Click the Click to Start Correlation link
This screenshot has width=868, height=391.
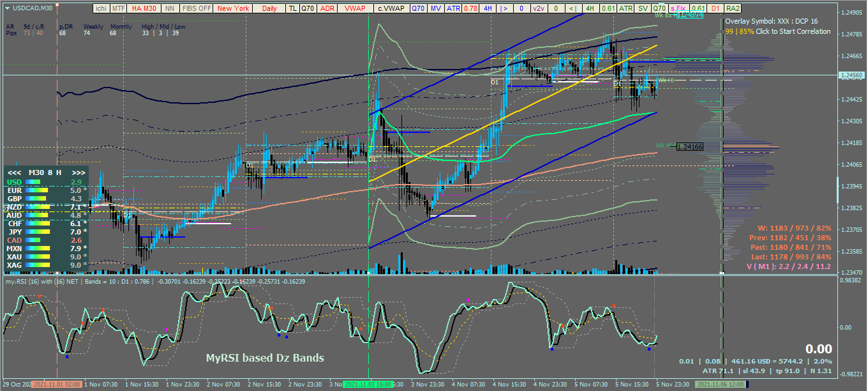793,31
